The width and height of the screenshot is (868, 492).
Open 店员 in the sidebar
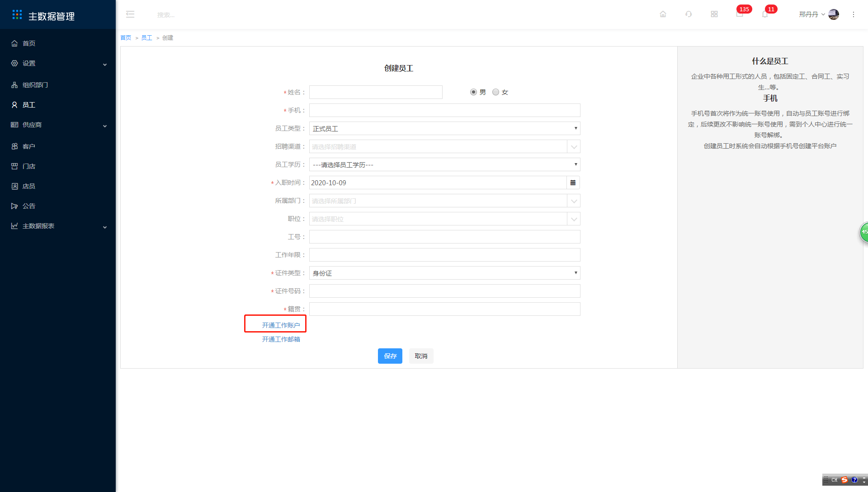tap(58, 186)
